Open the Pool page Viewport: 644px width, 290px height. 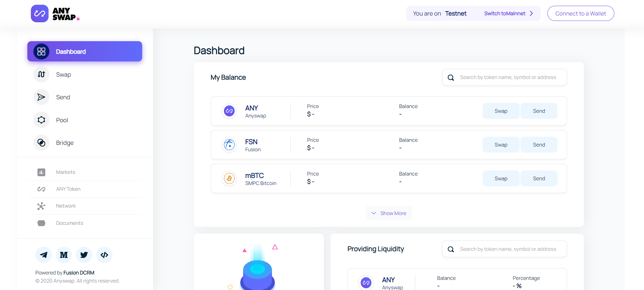(x=62, y=120)
